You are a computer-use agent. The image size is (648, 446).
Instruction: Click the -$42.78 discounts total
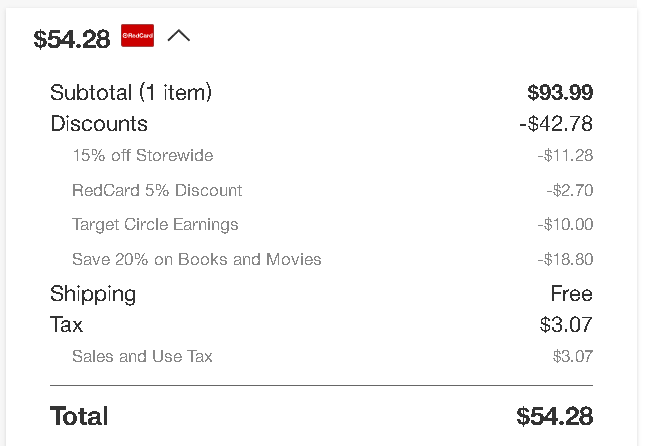556,124
